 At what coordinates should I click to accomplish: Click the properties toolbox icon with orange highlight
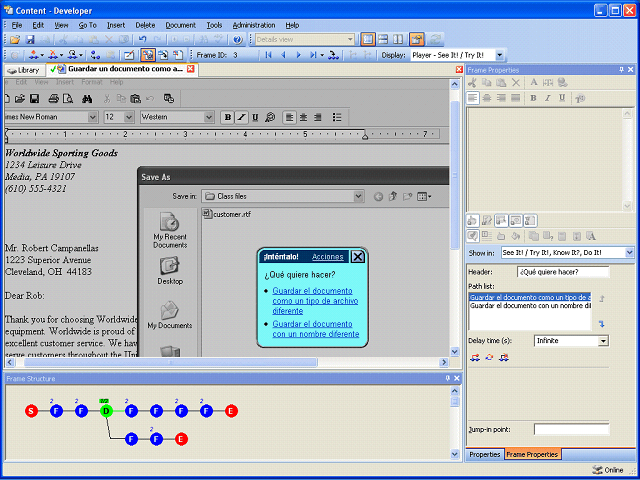416,40
